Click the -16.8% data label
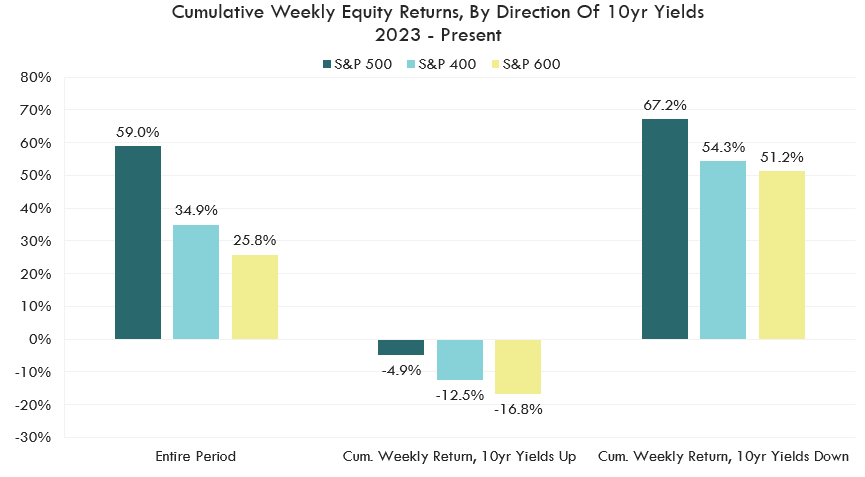 pos(518,408)
